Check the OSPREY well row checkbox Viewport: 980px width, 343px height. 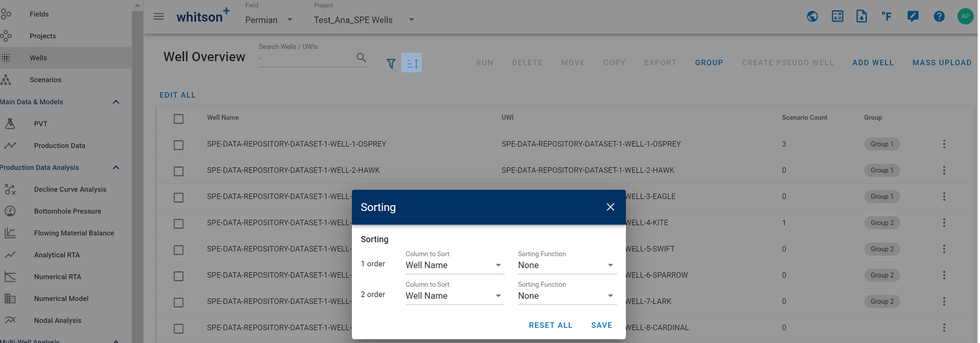(x=178, y=145)
